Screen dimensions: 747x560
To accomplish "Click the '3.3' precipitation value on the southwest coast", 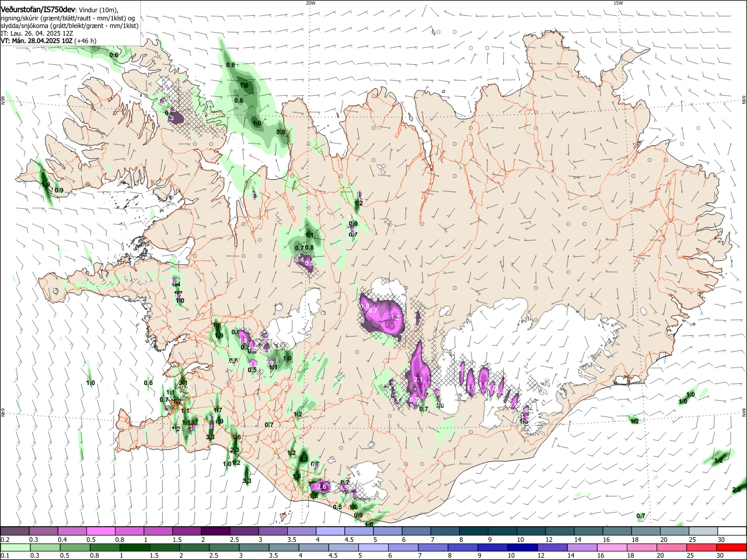I will (x=247, y=481).
